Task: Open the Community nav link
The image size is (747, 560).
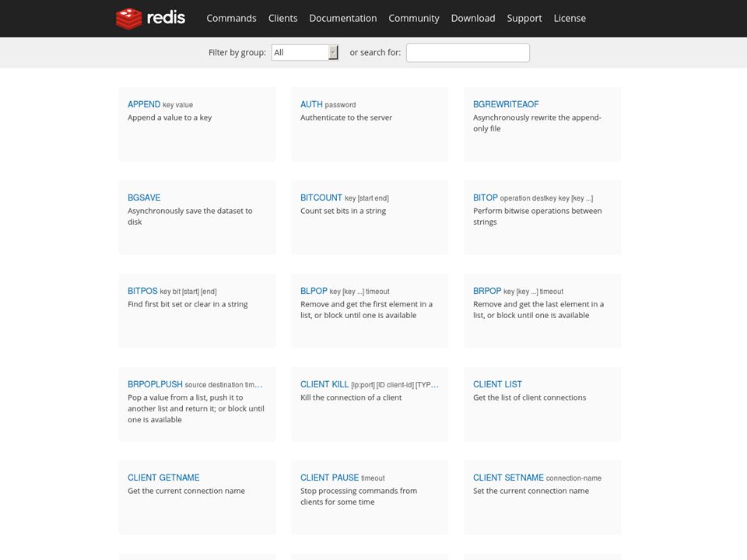Action: [413, 18]
